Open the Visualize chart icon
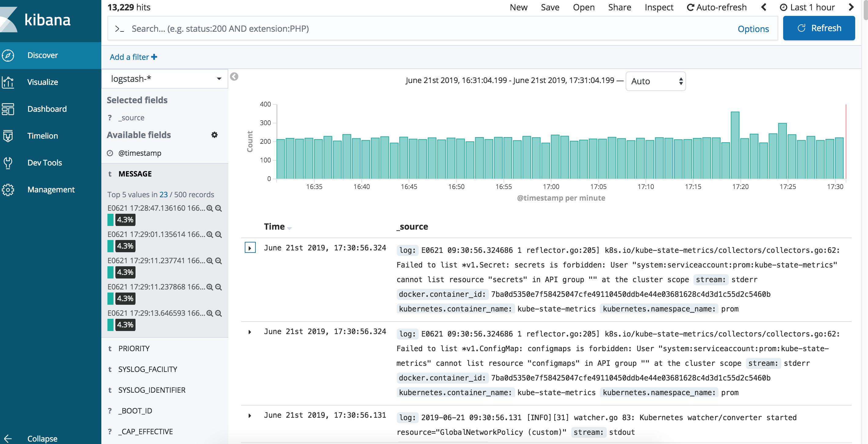868x444 pixels. pyautogui.click(x=8, y=82)
